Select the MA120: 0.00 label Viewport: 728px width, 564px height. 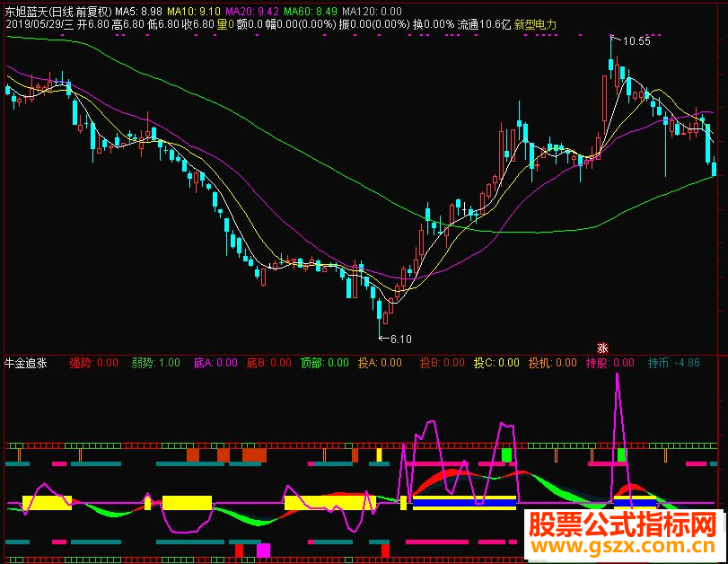(372, 11)
